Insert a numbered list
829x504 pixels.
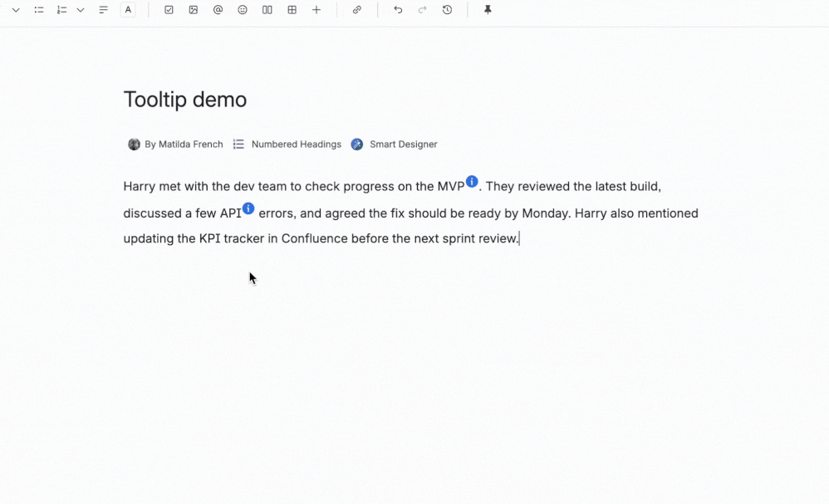tap(61, 9)
